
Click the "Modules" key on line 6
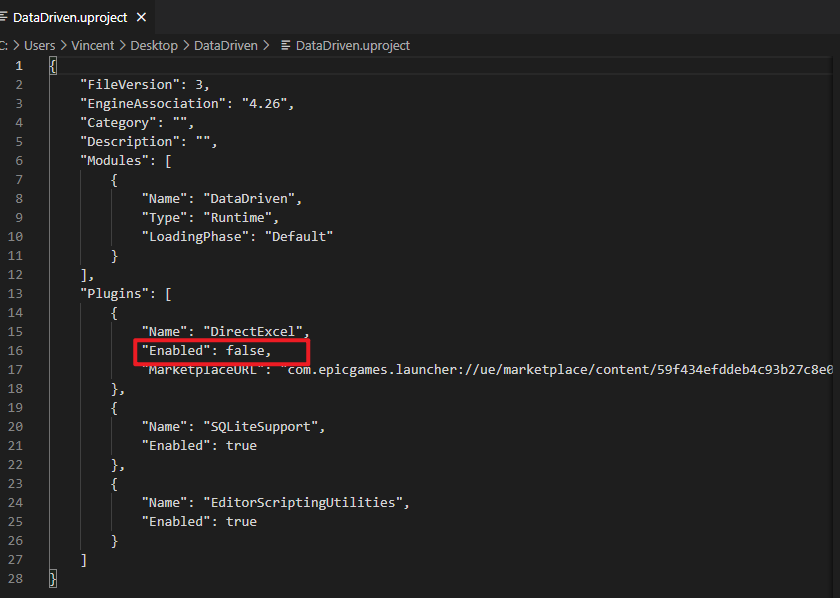(x=115, y=160)
